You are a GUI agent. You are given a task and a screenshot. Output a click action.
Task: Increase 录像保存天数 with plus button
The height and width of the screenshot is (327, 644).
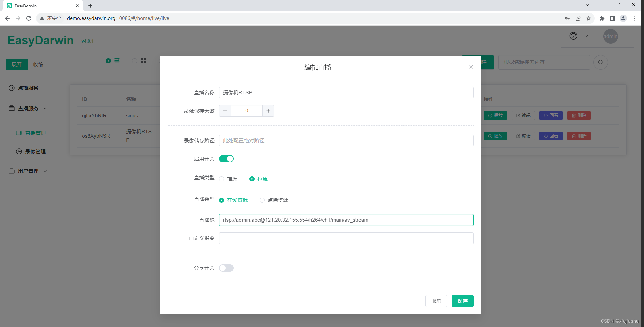[268, 111]
